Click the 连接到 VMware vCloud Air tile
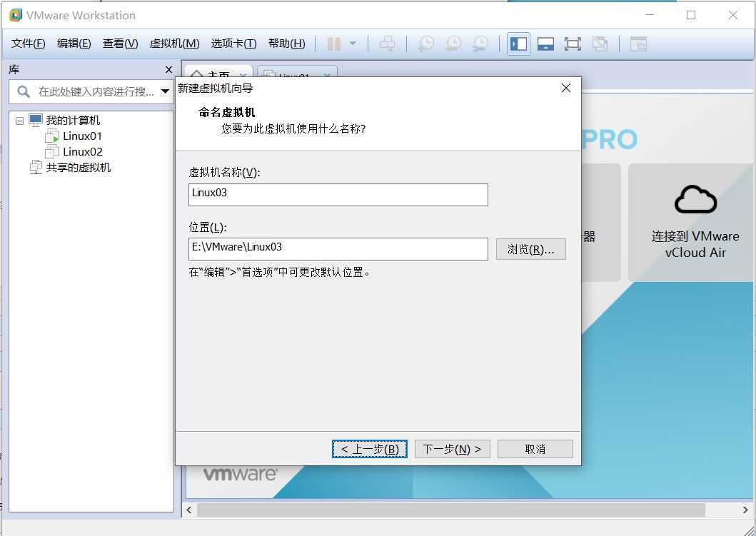 tap(691, 222)
